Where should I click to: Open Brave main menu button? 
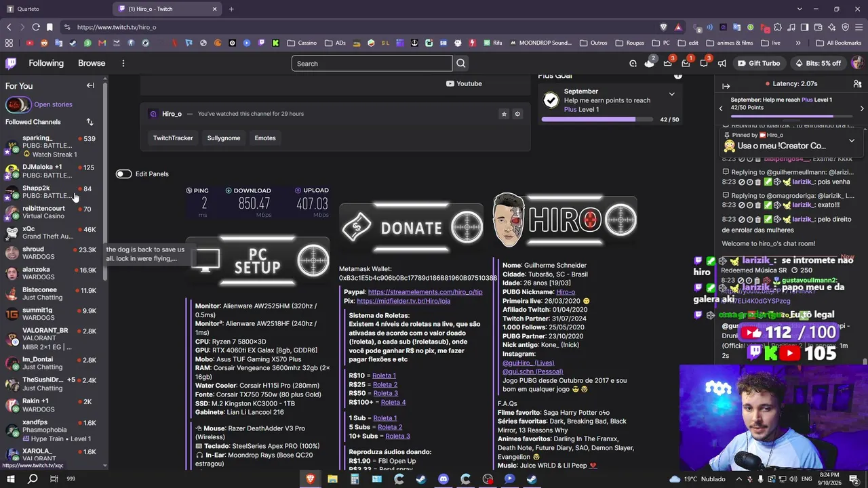tap(859, 27)
